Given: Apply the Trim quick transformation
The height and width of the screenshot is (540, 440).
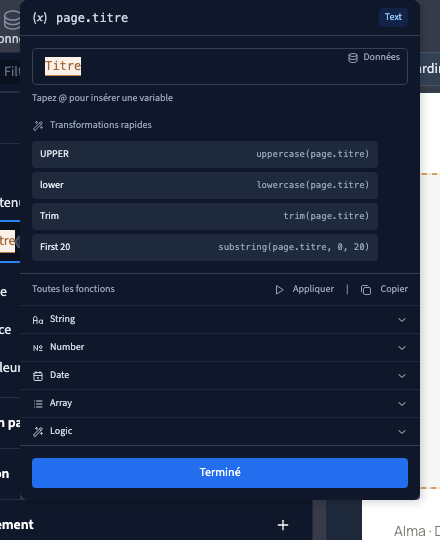Looking at the screenshot, I should click(205, 216).
